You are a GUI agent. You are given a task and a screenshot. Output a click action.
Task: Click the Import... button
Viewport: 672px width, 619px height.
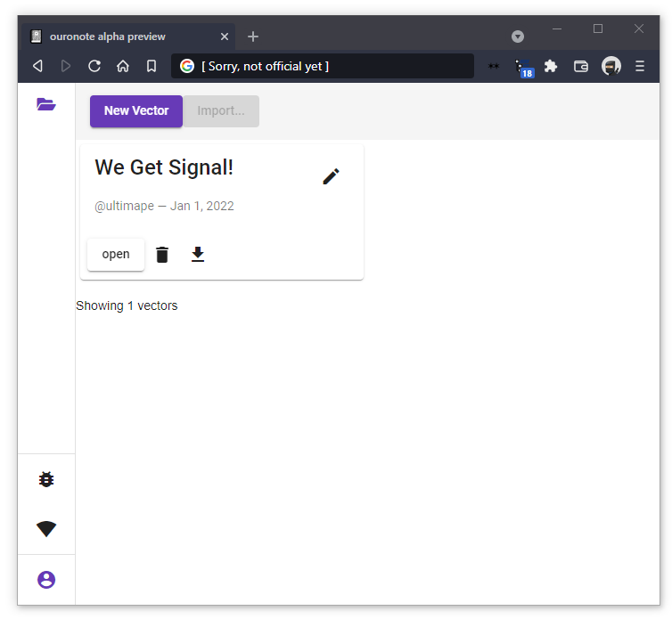click(x=221, y=111)
